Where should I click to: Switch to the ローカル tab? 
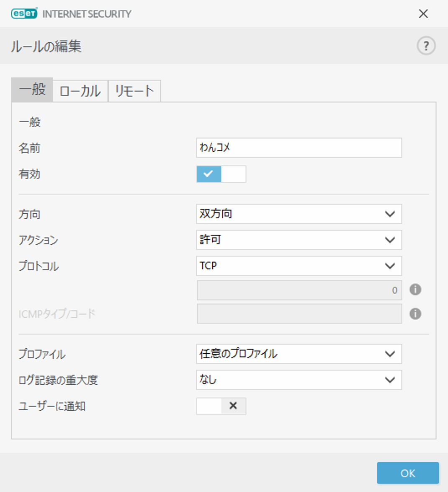coord(80,91)
